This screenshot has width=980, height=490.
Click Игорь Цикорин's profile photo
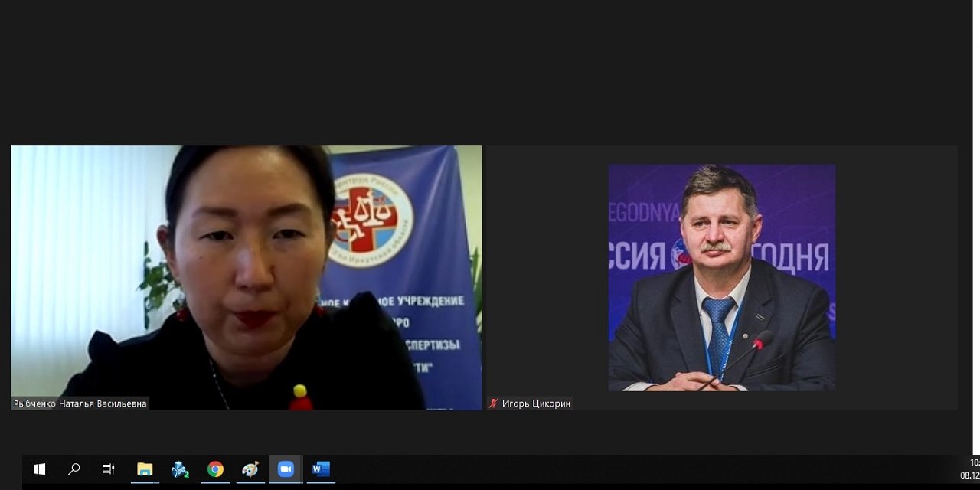(721, 277)
